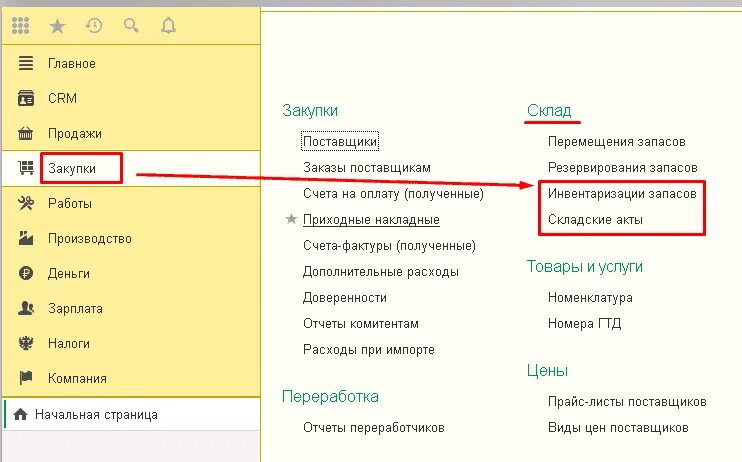Open Отчеты комитентам
This screenshot has width=742, height=462.
click(361, 324)
